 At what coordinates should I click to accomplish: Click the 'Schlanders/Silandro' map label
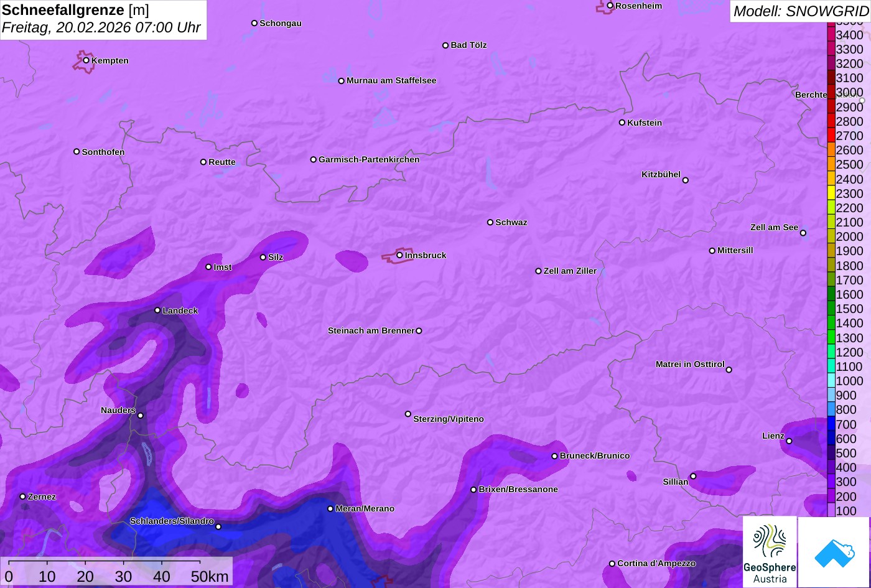(172, 521)
